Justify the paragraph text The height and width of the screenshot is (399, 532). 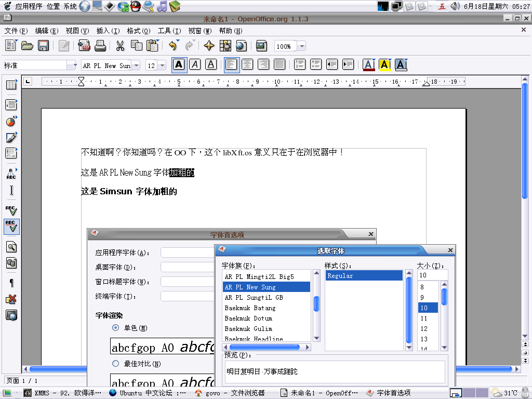(x=280, y=64)
